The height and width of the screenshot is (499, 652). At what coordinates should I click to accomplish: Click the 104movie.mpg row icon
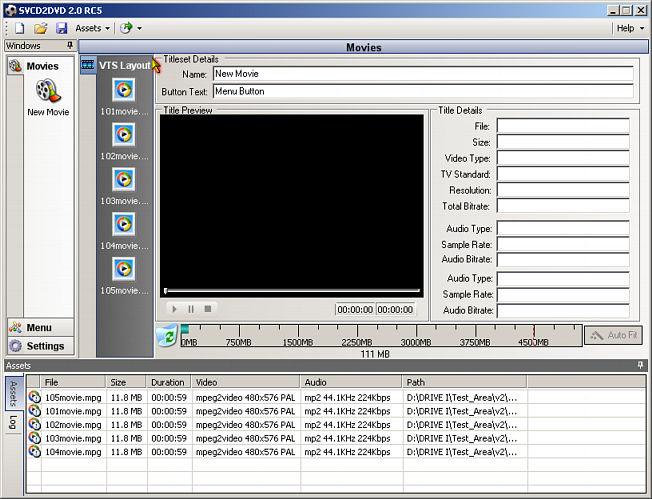point(35,452)
